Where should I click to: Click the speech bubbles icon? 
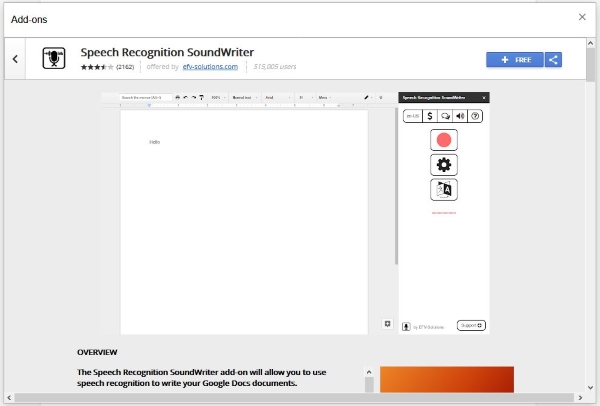coord(445,116)
